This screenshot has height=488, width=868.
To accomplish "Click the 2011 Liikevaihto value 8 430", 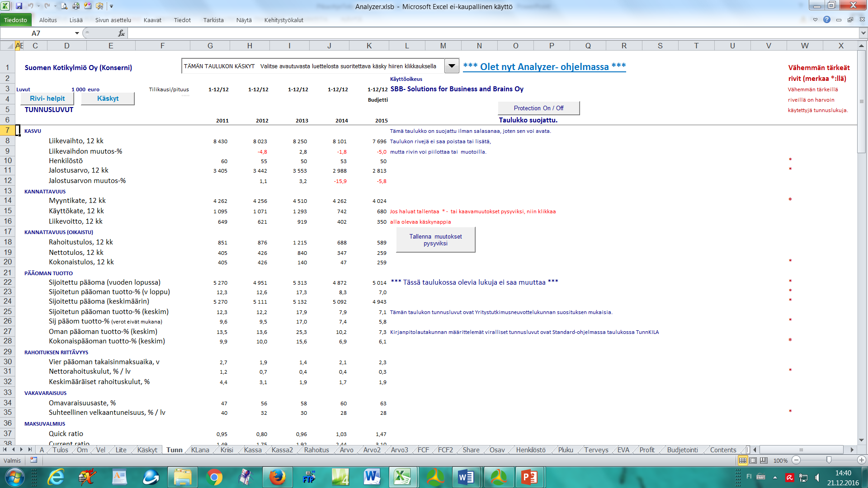I will pos(220,141).
